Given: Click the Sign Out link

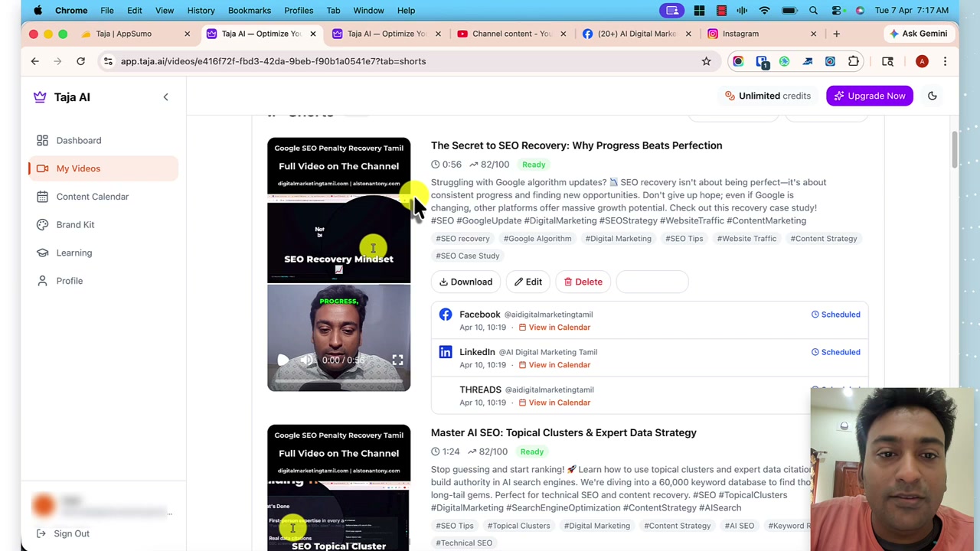Looking at the screenshot, I should pos(63,533).
